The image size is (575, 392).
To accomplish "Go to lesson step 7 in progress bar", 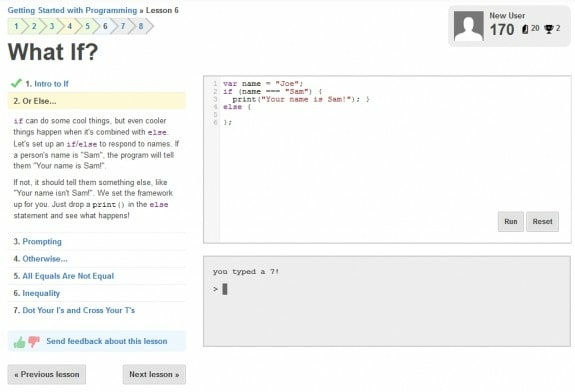I will (123, 26).
